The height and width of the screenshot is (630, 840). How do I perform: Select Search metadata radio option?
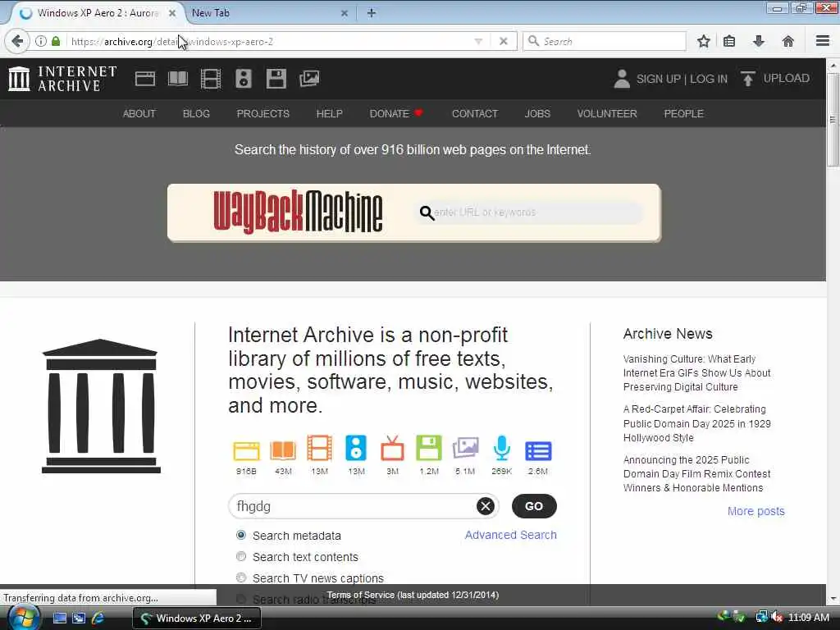(x=241, y=535)
